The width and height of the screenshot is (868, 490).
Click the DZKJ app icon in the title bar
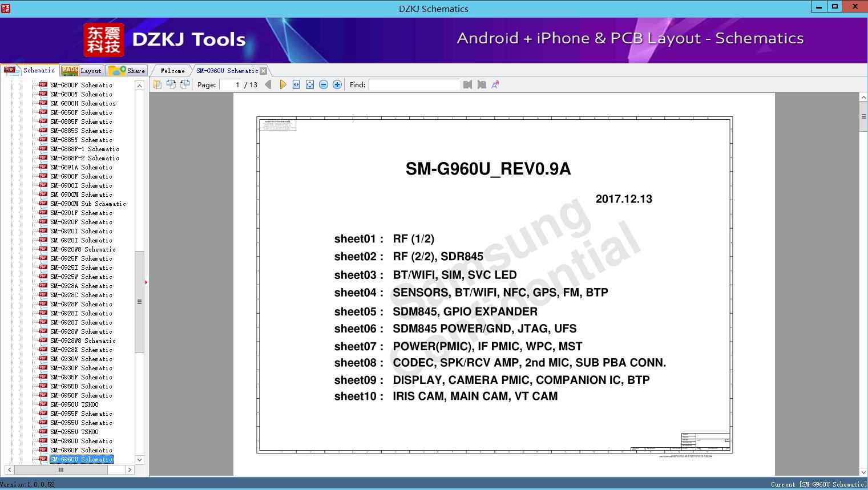click(x=6, y=8)
